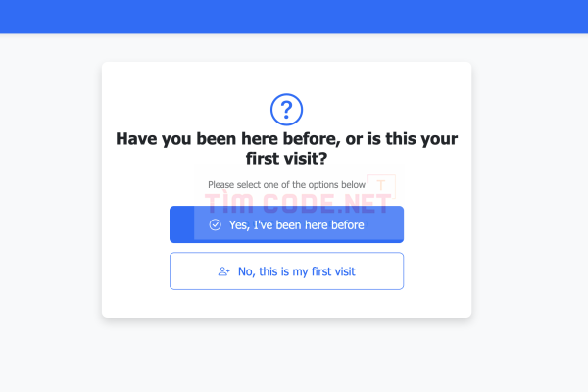Choose "No, this is my first visit"
588x392 pixels.
pos(286,270)
